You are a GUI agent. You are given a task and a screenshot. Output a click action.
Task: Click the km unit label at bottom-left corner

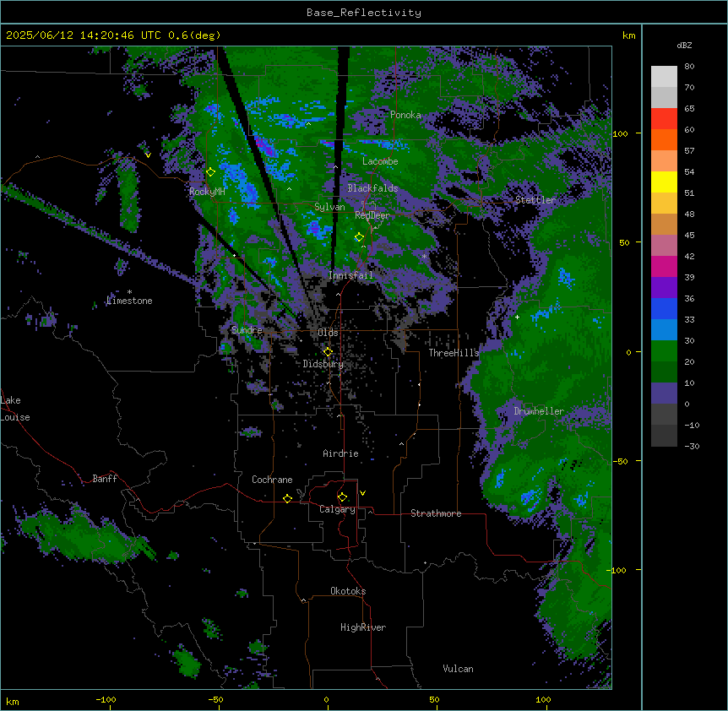point(13,702)
